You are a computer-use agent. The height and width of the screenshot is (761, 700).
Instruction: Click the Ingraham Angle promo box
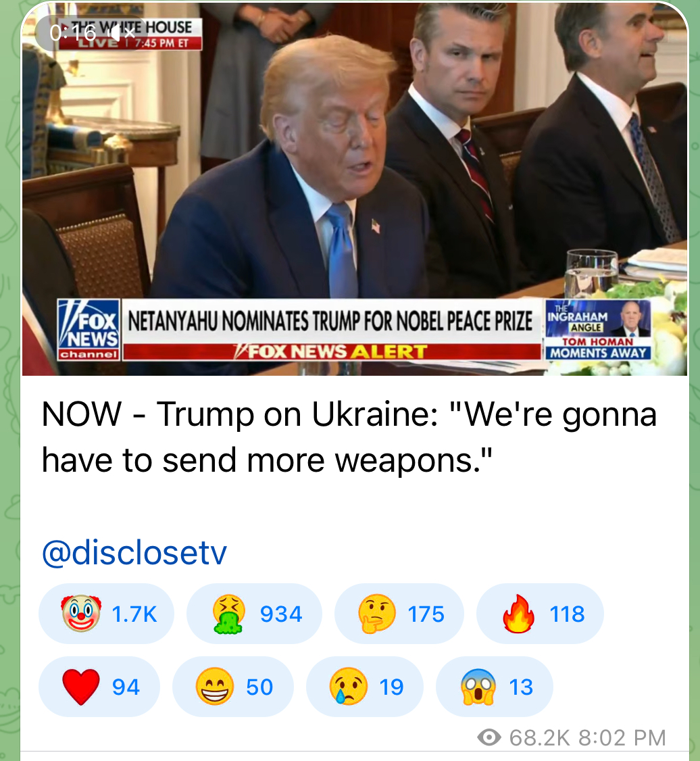tap(599, 330)
